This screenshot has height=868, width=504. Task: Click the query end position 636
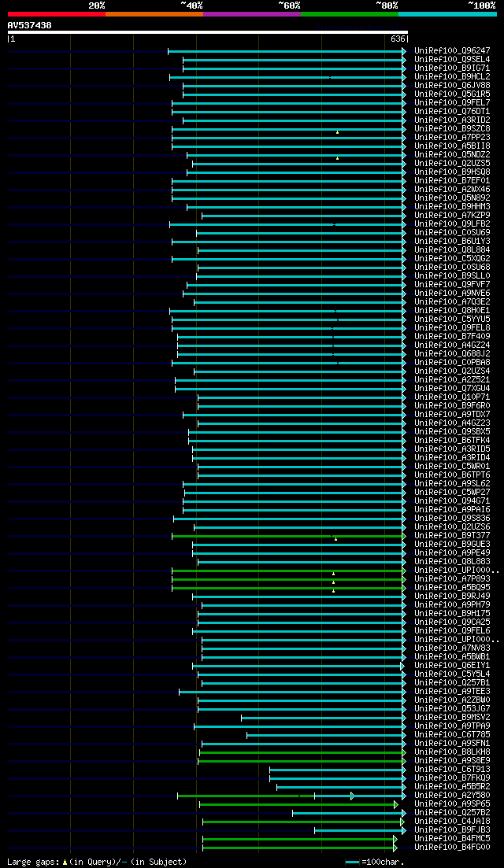point(398,39)
